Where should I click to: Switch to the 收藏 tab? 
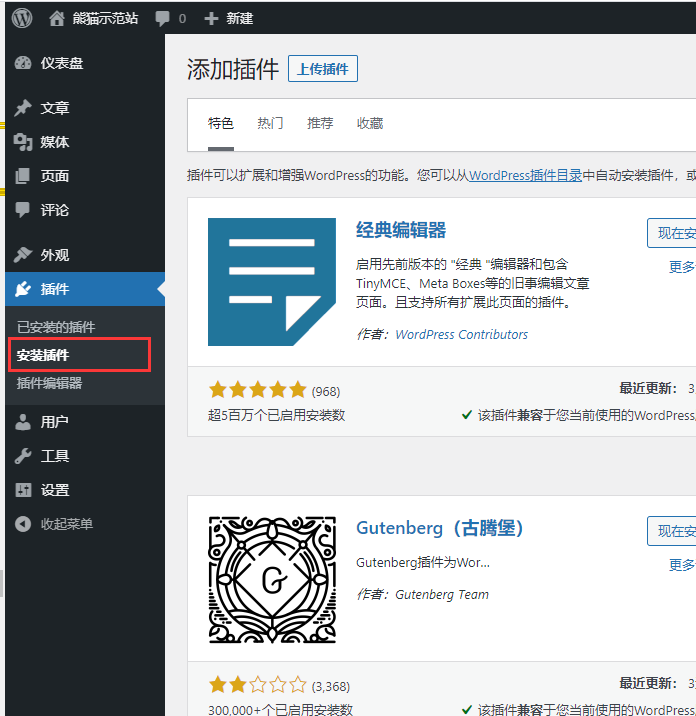[x=370, y=123]
